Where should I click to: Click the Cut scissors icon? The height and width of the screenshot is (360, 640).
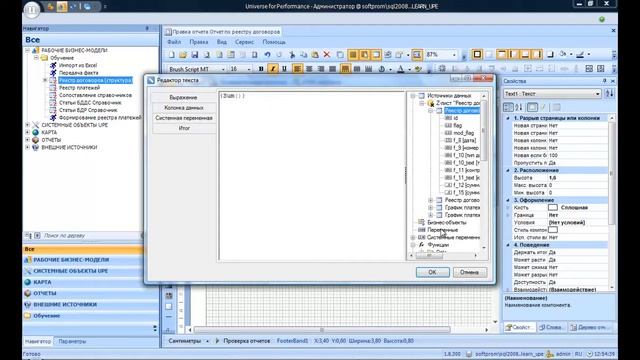point(292,55)
